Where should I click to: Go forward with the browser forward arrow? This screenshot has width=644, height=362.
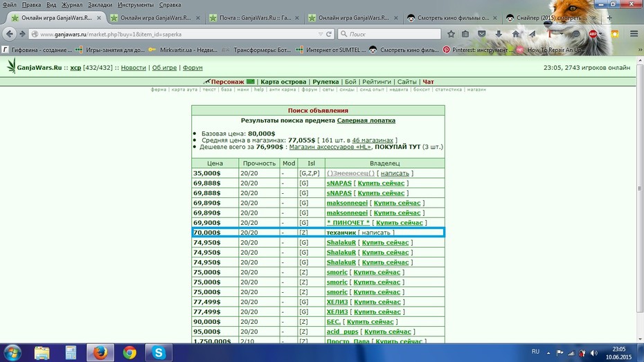[x=22, y=34]
